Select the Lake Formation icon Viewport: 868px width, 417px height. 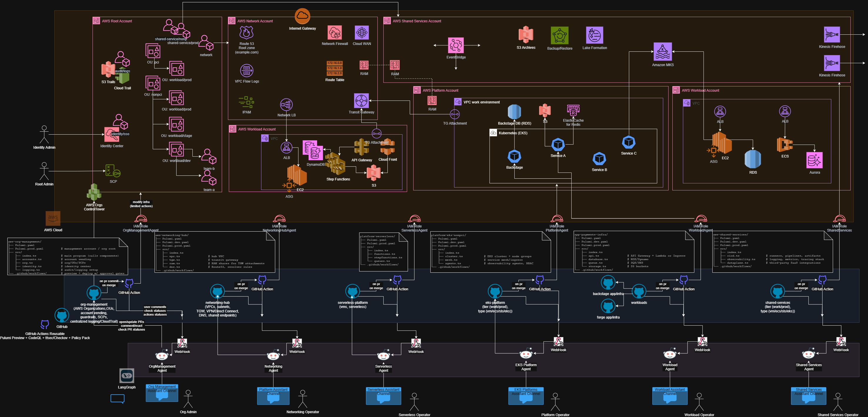595,35
